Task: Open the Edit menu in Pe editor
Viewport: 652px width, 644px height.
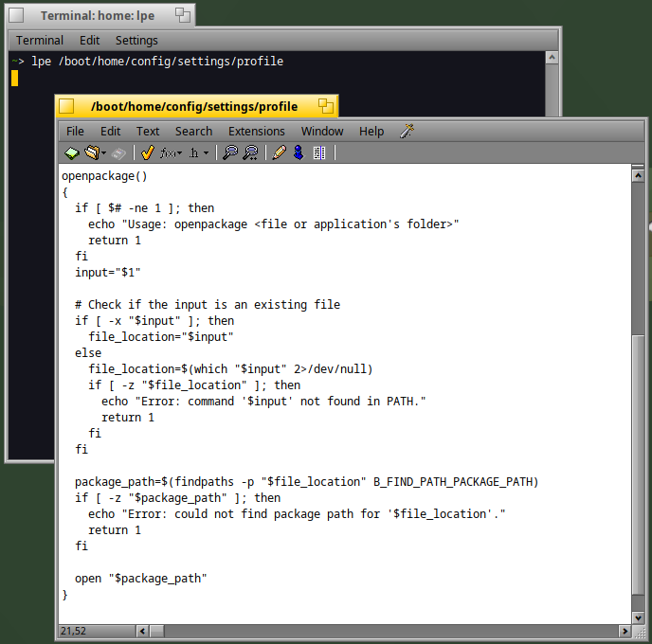Action: [110, 132]
